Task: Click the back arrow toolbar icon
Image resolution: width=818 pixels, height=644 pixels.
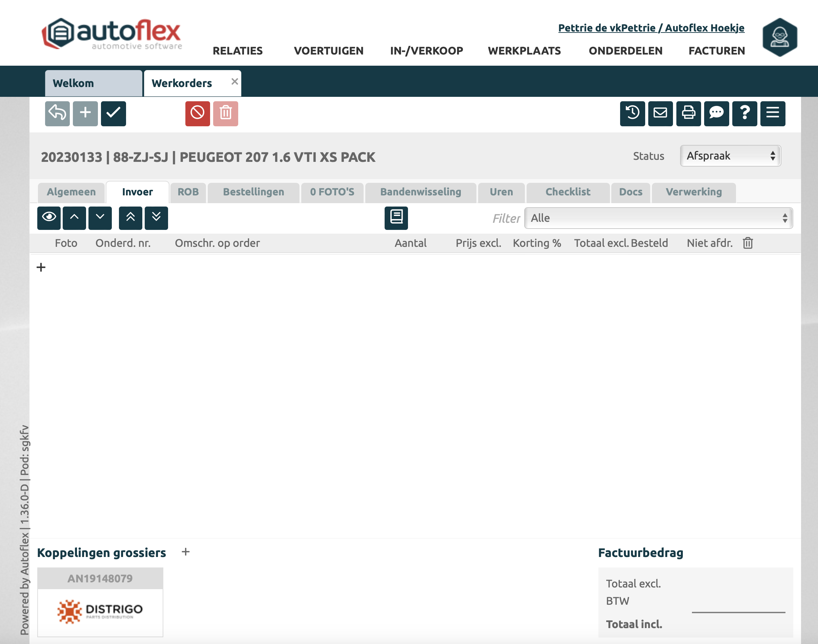Action: [x=57, y=113]
